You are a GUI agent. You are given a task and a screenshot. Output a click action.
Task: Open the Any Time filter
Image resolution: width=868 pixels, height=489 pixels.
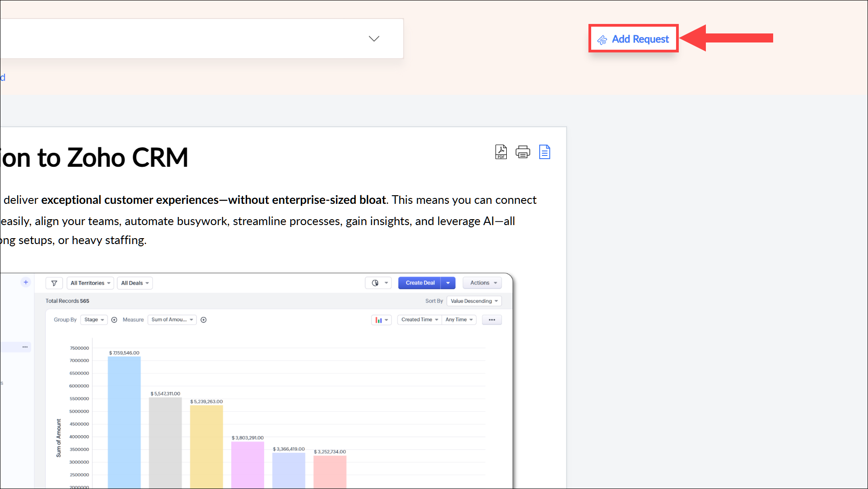click(x=459, y=320)
